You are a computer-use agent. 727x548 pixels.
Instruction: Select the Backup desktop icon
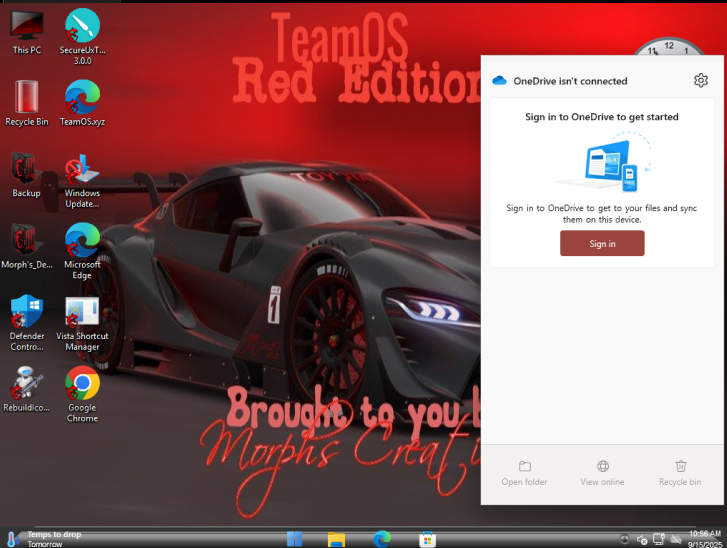pos(26,175)
